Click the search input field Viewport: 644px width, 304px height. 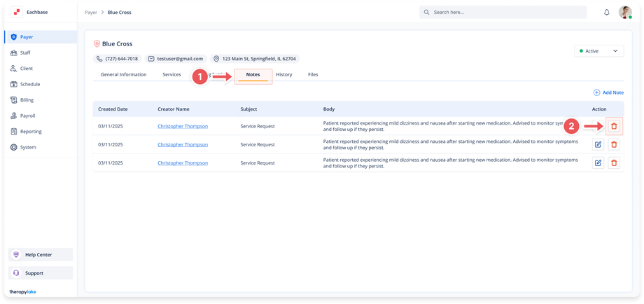[x=503, y=13]
